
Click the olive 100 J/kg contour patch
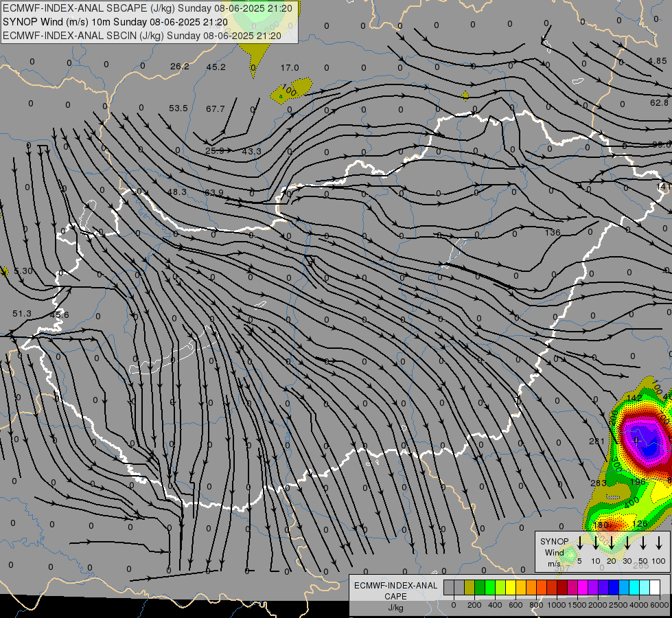click(x=292, y=90)
